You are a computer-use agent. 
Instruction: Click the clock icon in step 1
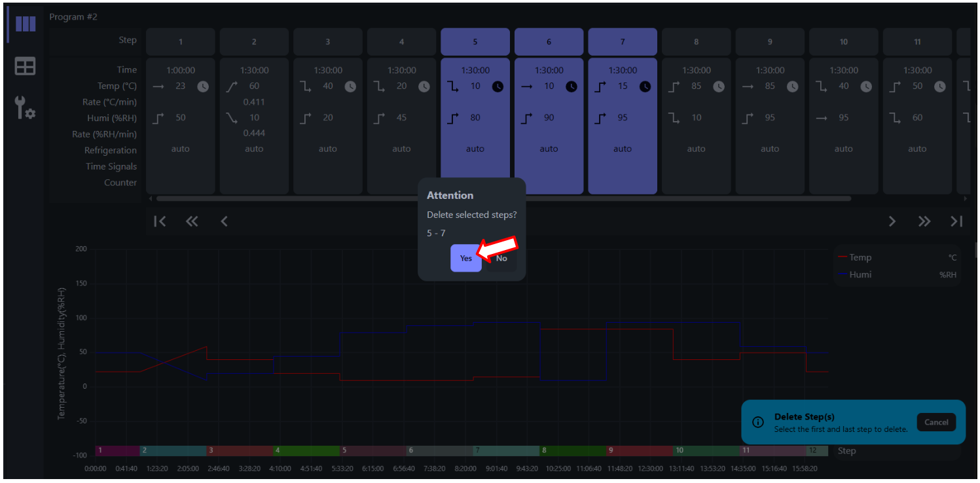(x=203, y=86)
